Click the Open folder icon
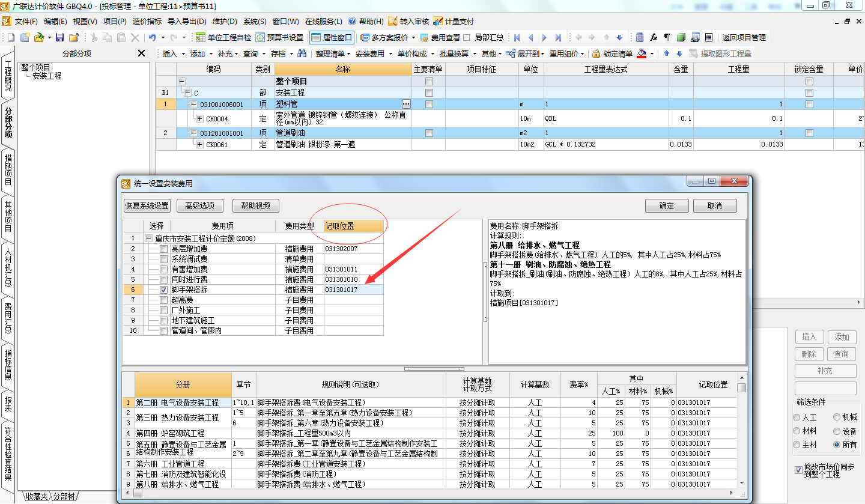Screen dimensions: 865x504 [x=38, y=37]
